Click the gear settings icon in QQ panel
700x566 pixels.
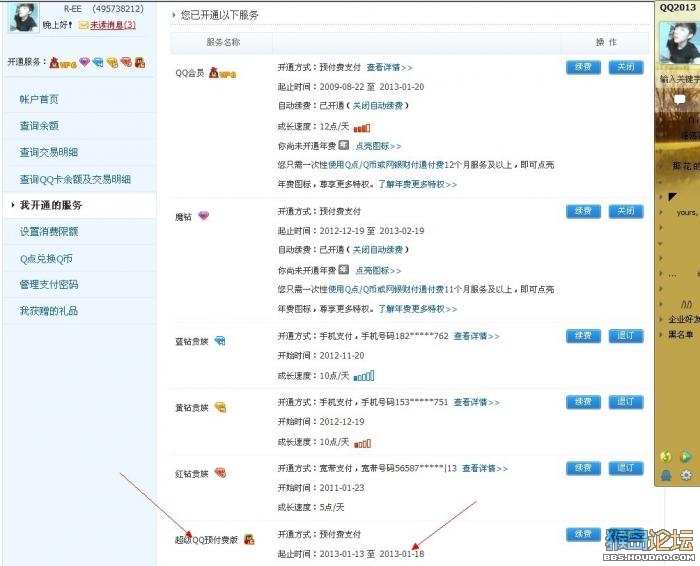[686, 475]
